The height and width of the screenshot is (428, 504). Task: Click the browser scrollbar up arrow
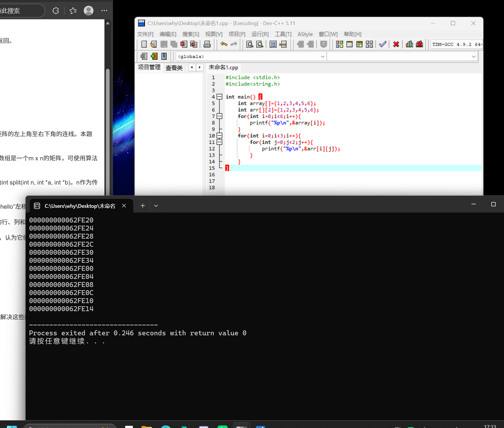tap(108, 23)
